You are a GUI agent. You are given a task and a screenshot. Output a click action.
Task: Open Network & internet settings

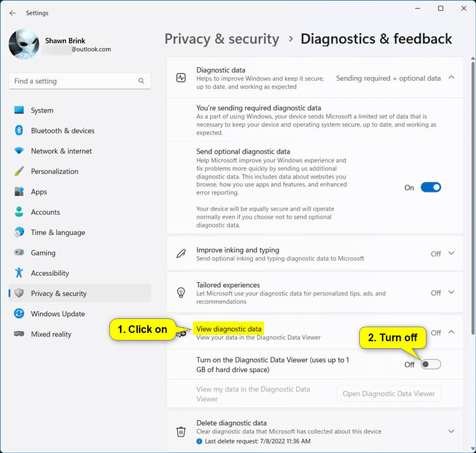click(x=61, y=151)
